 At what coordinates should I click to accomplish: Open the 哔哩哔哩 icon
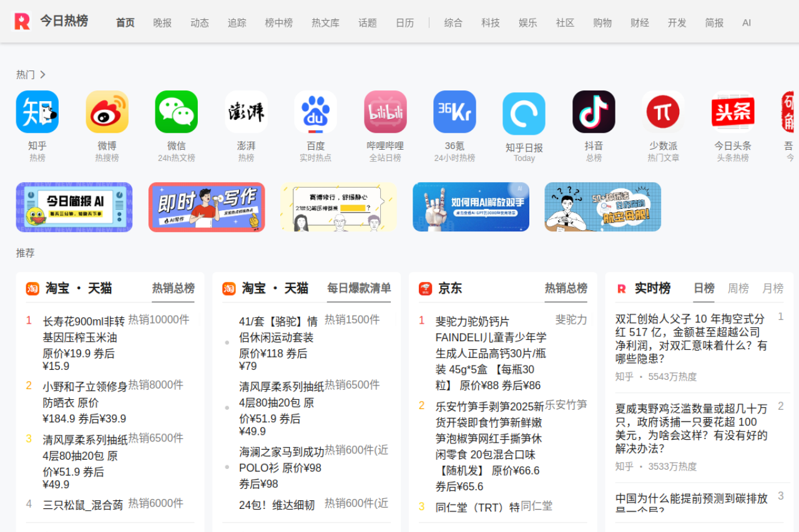click(x=385, y=112)
